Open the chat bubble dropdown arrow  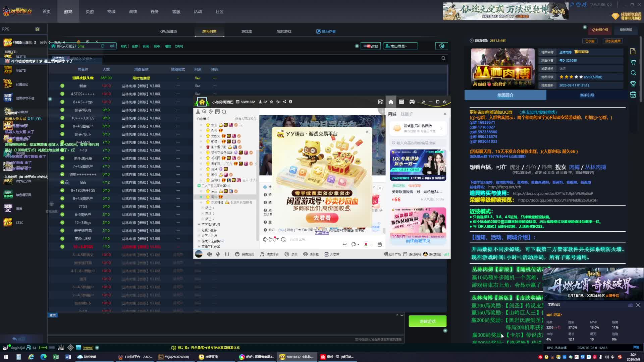(x=359, y=244)
